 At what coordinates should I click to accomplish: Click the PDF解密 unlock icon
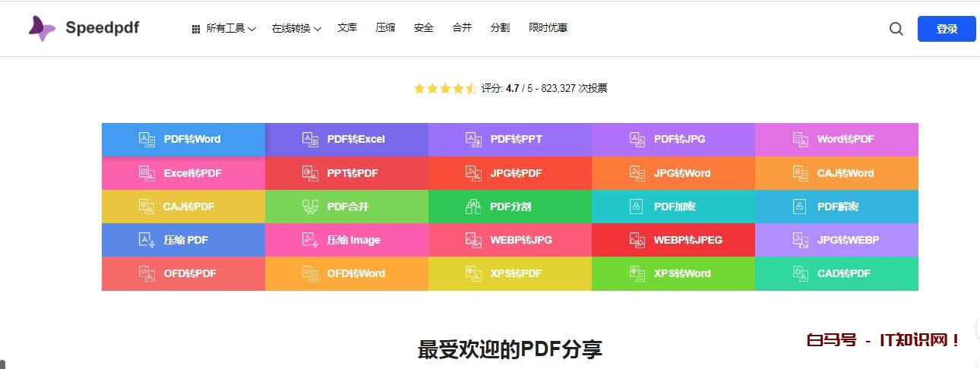click(799, 207)
